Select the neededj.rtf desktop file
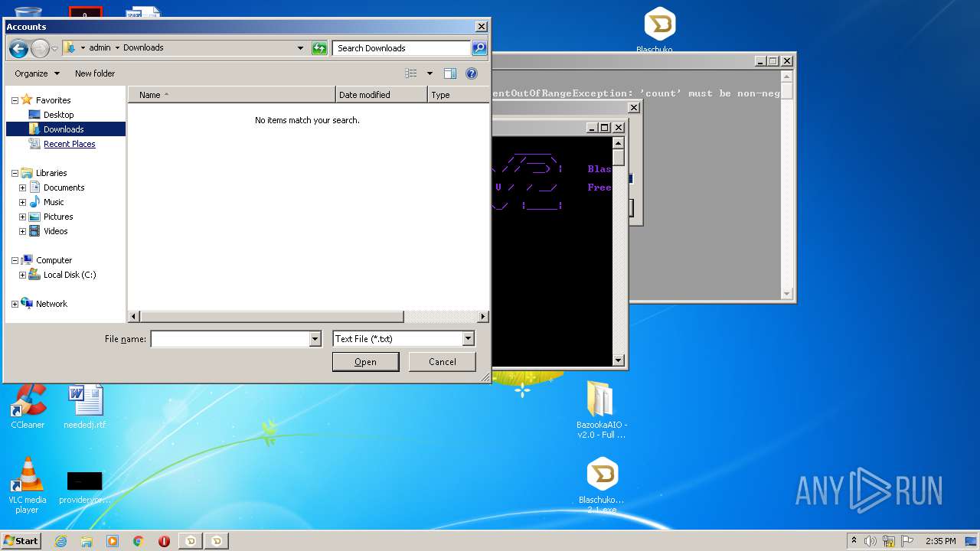This screenshot has height=551, width=980. [85, 407]
